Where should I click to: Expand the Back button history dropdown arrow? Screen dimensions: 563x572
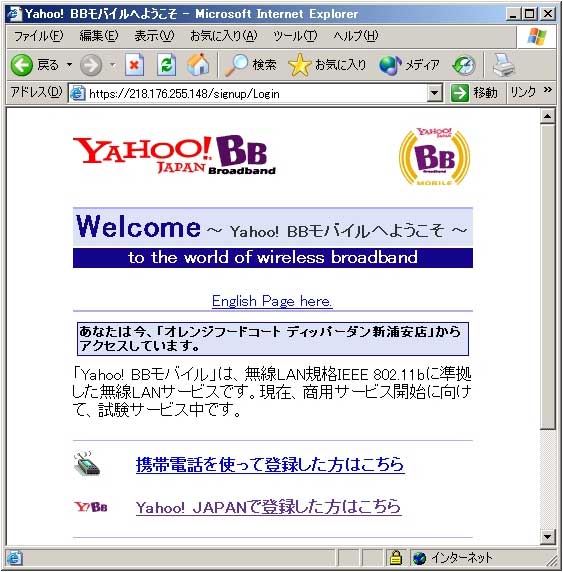[69, 65]
